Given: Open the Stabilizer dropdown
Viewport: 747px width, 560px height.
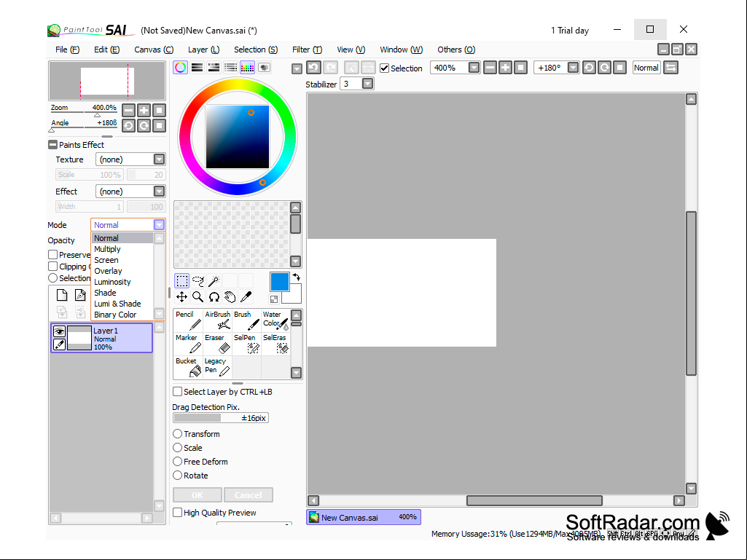Looking at the screenshot, I should (367, 84).
